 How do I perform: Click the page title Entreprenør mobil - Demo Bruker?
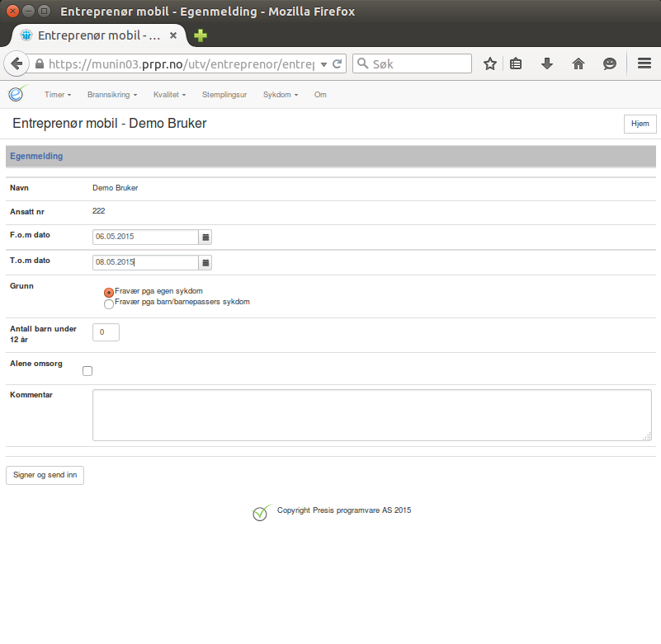pyautogui.click(x=110, y=124)
